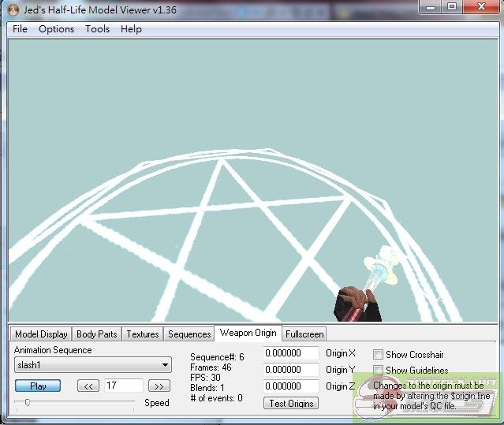Toggle the Show Guidelines checkbox
504x425 pixels.
pos(379,371)
